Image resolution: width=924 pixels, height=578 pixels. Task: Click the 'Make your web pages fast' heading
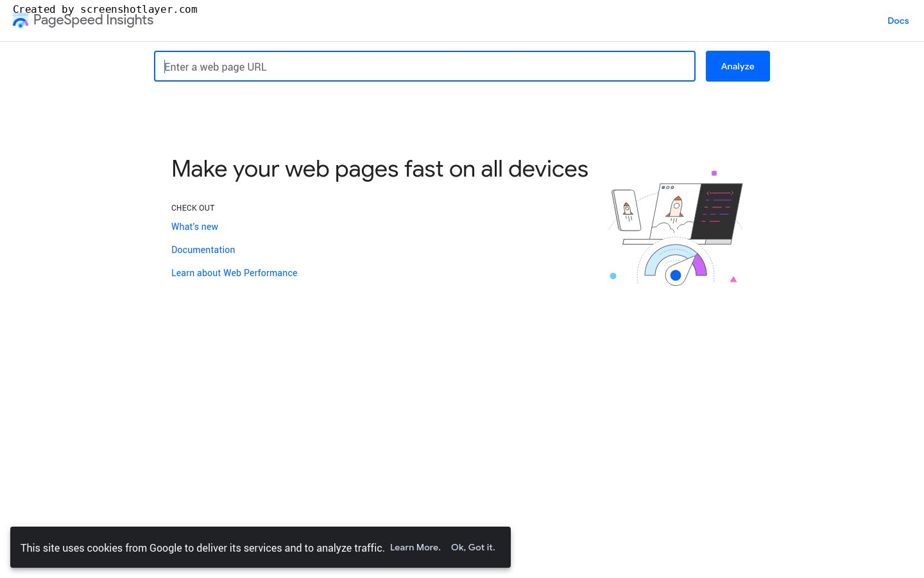[x=379, y=169]
